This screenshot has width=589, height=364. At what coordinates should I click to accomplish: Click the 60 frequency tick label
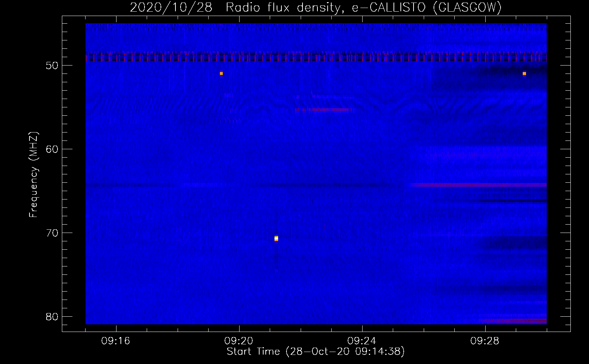pyautogui.click(x=52, y=149)
